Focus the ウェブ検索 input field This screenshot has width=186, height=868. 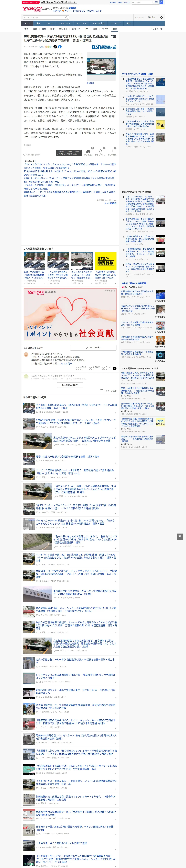tap(142, 2)
